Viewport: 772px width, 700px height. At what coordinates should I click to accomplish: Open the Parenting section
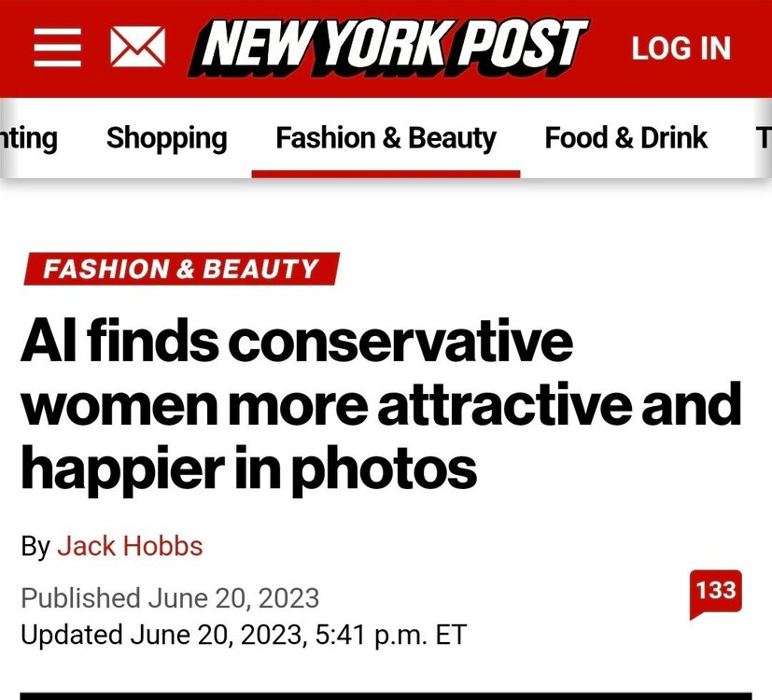(28, 138)
